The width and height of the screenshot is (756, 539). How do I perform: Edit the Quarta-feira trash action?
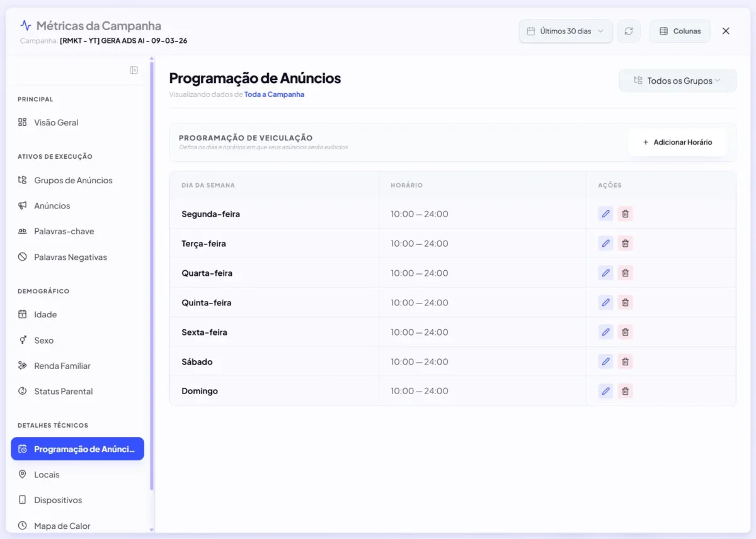coord(625,273)
